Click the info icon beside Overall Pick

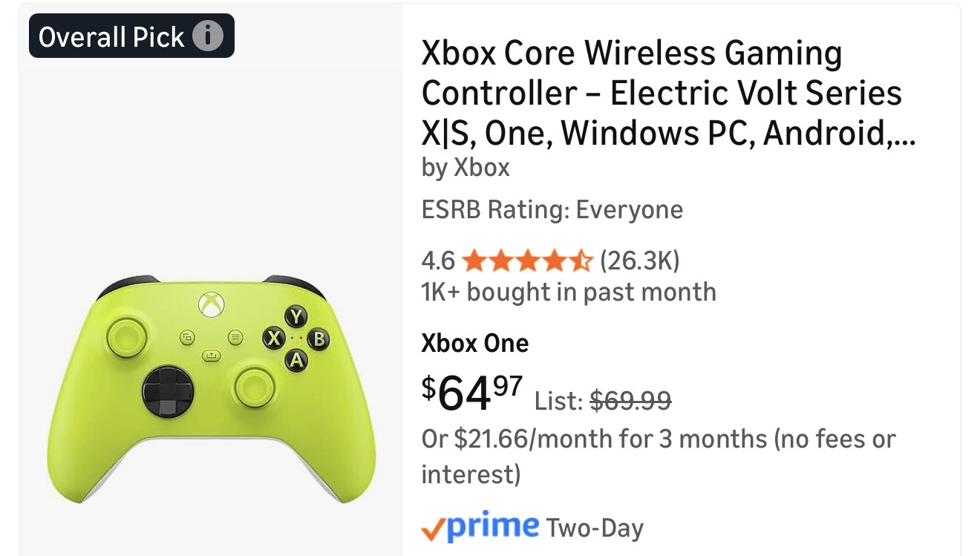coord(207,36)
